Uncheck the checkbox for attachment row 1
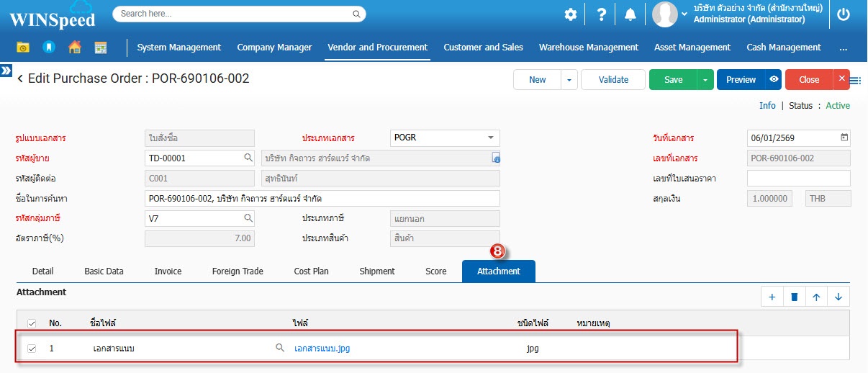Image resolution: width=868 pixels, height=373 pixels. click(32, 349)
